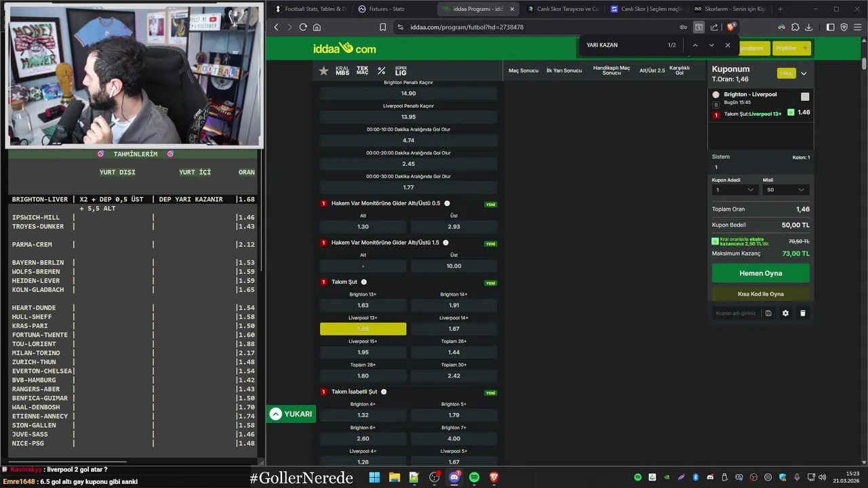The image size is (868, 488).
Task: Select Liverpool 15+ odds 1.95
Action: pos(363,352)
